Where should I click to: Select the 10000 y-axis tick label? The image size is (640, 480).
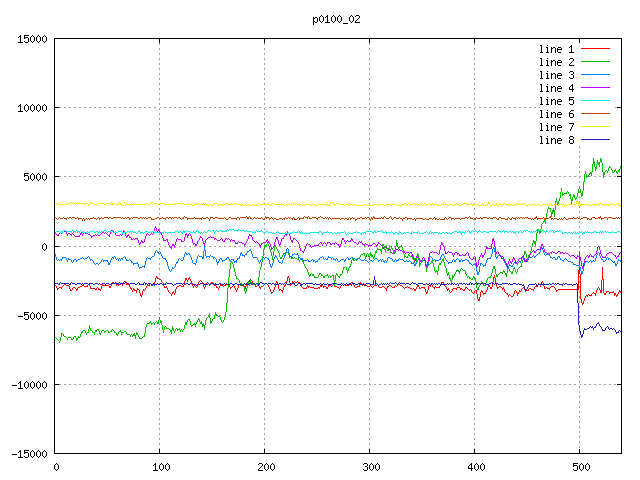point(31,108)
